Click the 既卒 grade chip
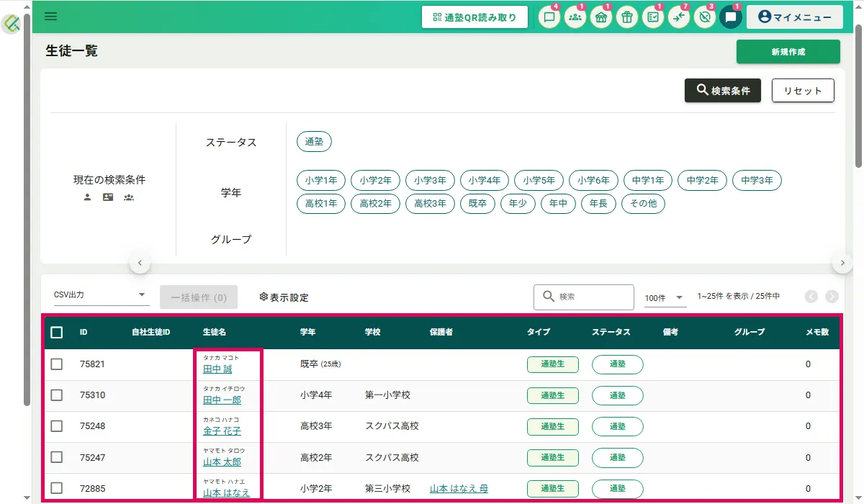Image resolution: width=864 pixels, height=504 pixels. (477, 204)
